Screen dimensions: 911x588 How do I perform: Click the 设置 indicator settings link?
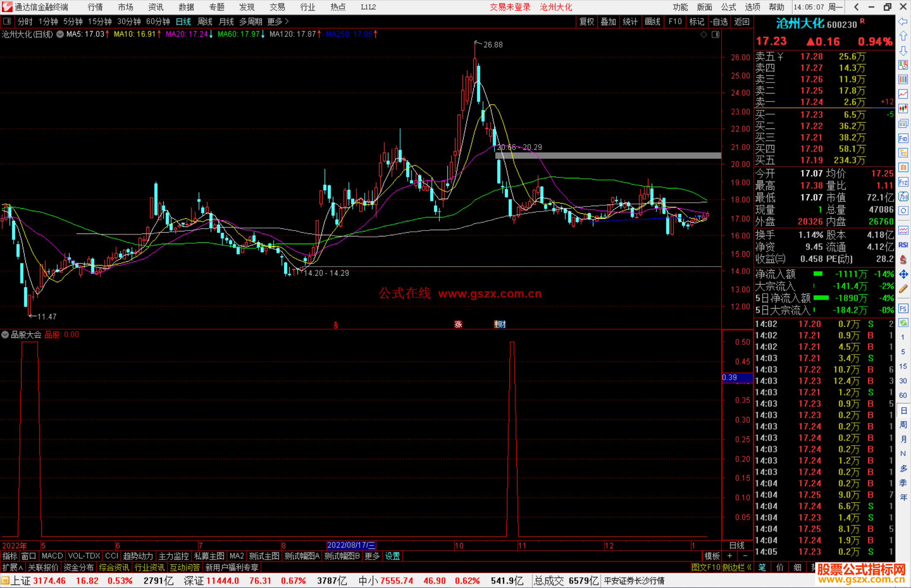click(x=392, y=556)
